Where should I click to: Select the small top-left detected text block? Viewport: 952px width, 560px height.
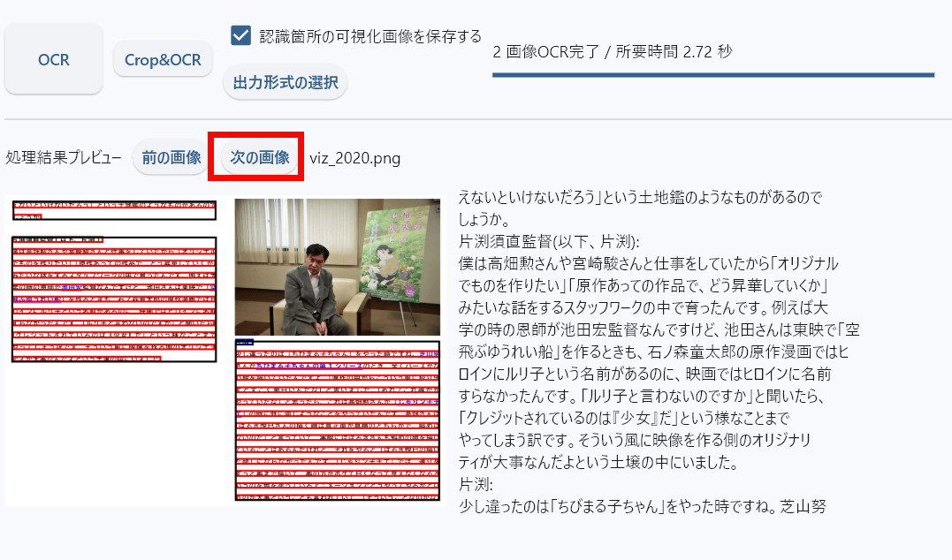tap(114, 210)
